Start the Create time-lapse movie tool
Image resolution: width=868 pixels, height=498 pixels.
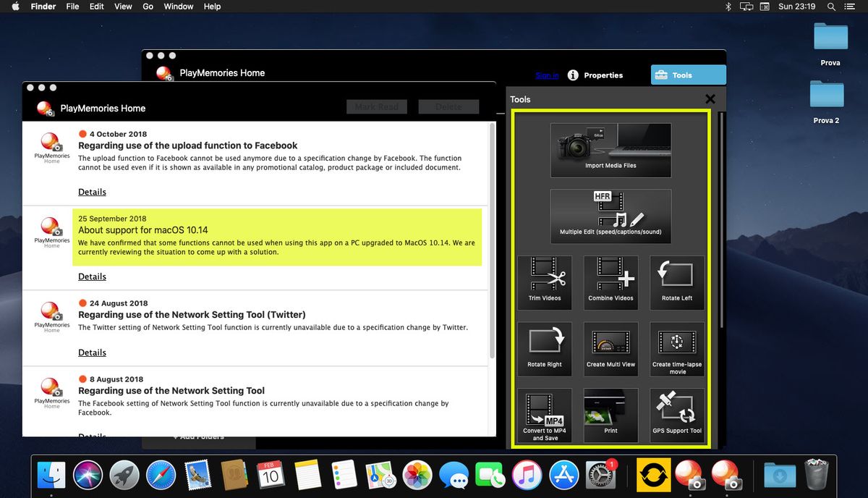676,348
